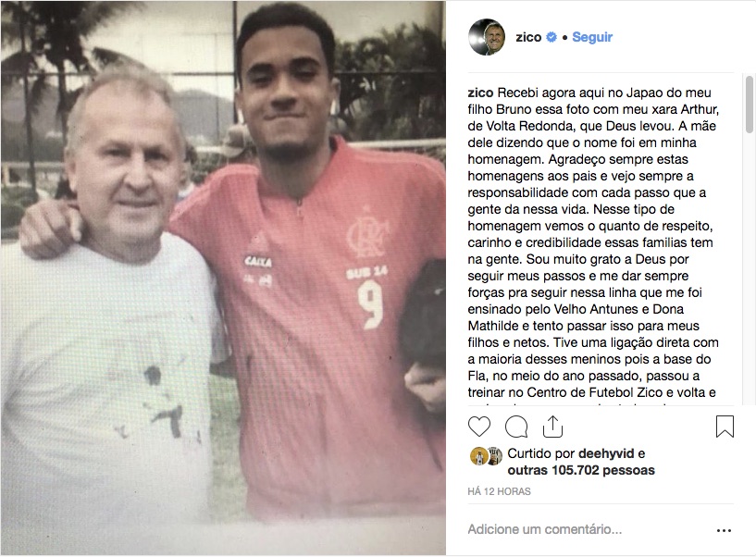Open zico username link in caption
756x557 pixels.
click(480, 93)
